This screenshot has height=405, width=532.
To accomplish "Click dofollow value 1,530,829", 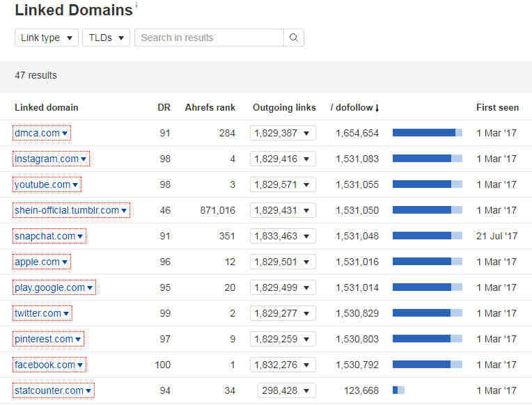I will coord(357,313).
